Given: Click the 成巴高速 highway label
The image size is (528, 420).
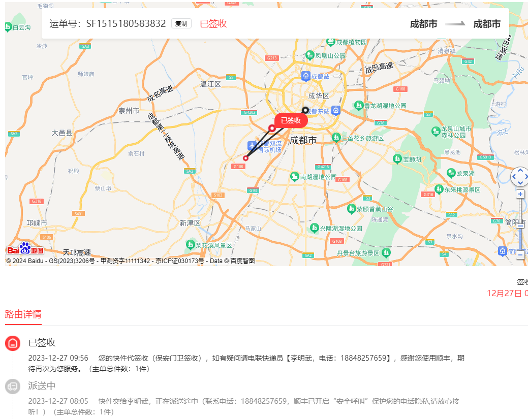Looking at the screenshot, I should coord(379,68).
